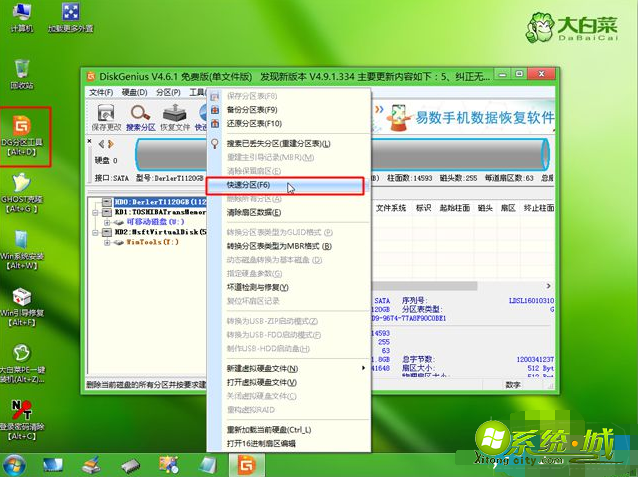Viewport: 638px width, 477px height.
Task: Select HD2:MsftVirtualDisk in the disk tree
Action: (x=160, y=232)
